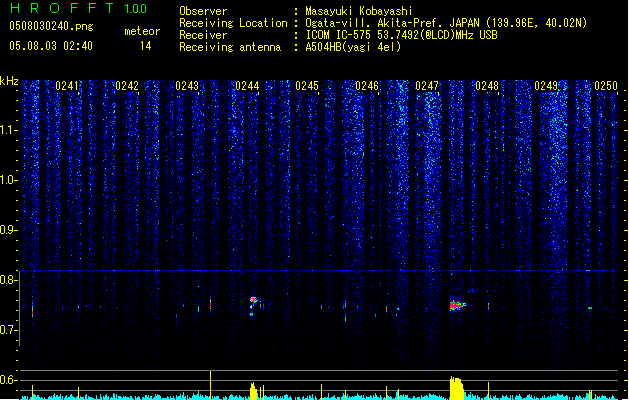Click the HROFFT 1.0.0 title text
The height and width of the screenshot is (400, 629).
coord(78,8)
